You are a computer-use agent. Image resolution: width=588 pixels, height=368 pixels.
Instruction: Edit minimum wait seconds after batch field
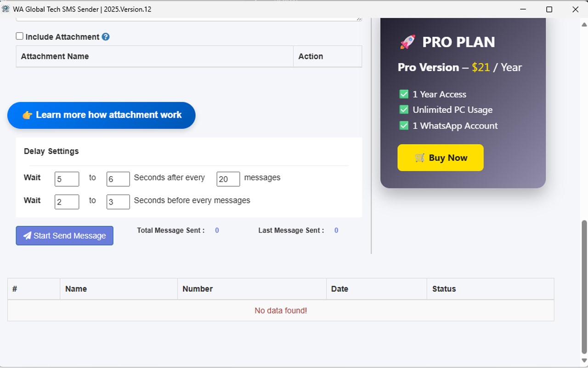pos(67,179)
